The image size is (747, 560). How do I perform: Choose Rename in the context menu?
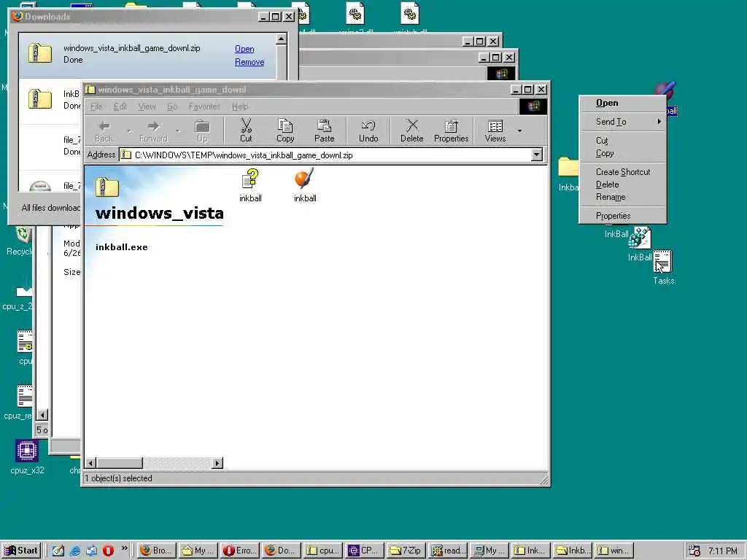point(622,197)
